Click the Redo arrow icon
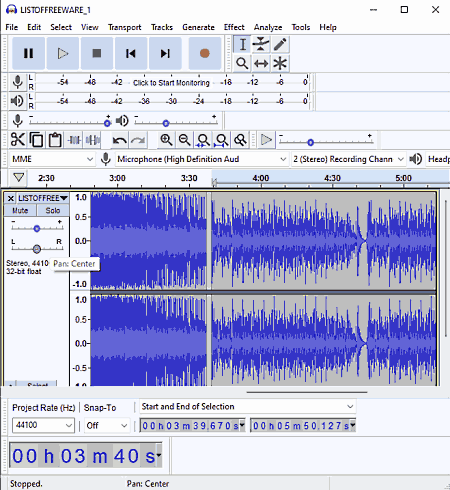450x490 pixels. [x=138, y=140]
